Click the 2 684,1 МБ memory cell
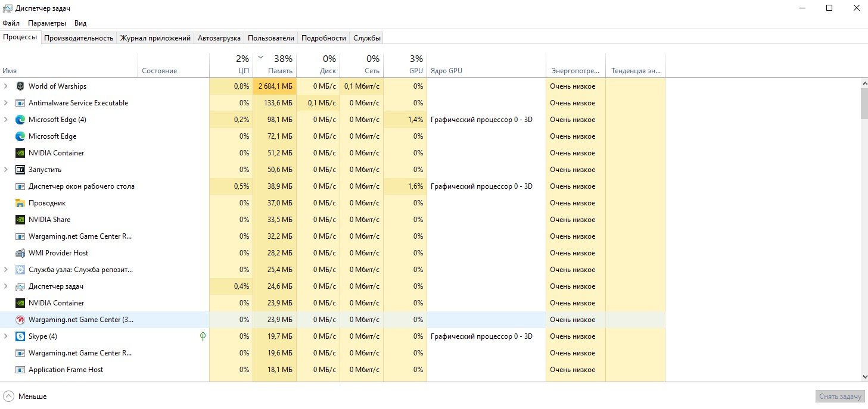 point(275,86)
